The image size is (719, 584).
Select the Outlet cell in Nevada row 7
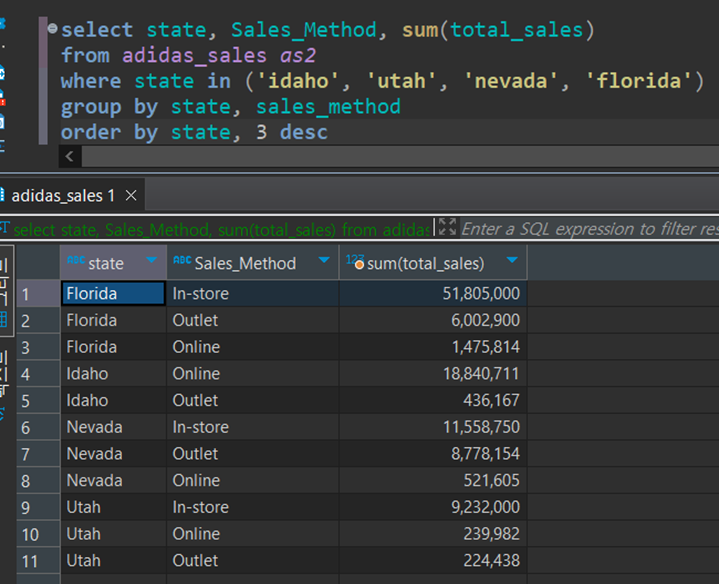tap(253, 454)
